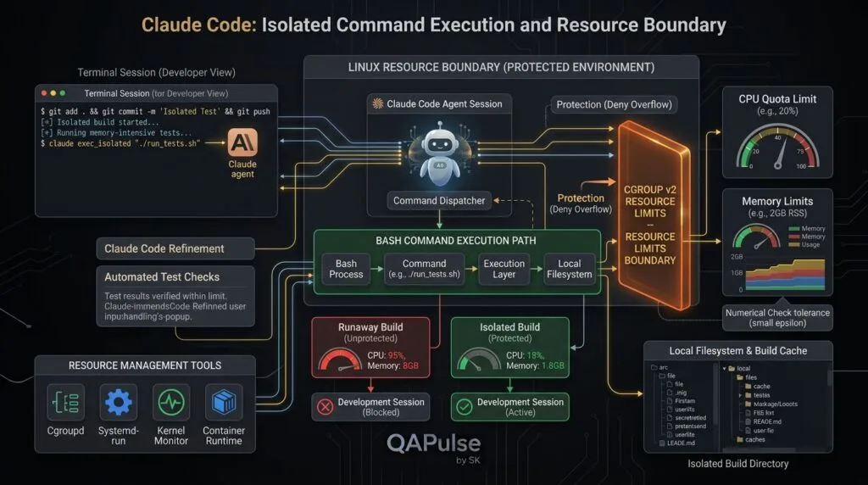Click the Claude agent logo icon
This screenshot has height=485, width=868.
242,142
